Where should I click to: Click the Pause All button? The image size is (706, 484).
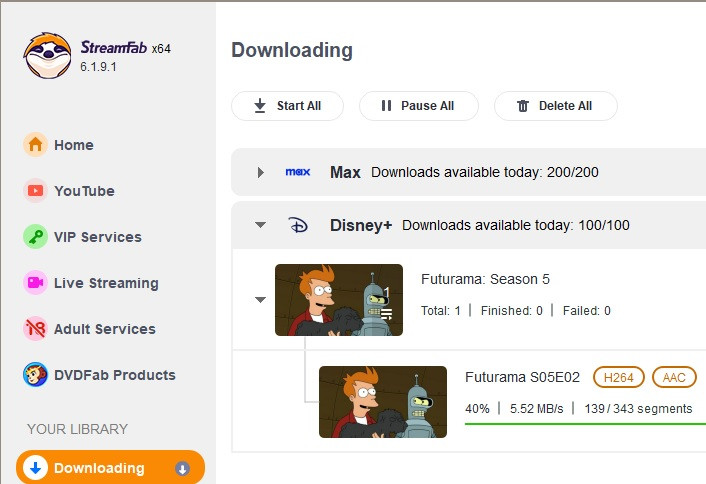click(419, 106)
